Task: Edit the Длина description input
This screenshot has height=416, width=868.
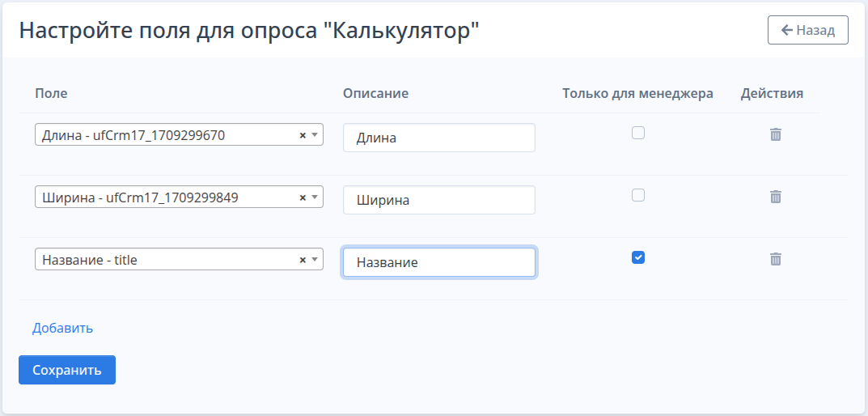Action: pos(439,138)
